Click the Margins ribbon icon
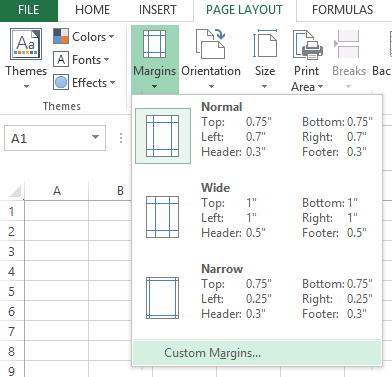Viewport: 392px width, 377px height. tap(154, 44)
